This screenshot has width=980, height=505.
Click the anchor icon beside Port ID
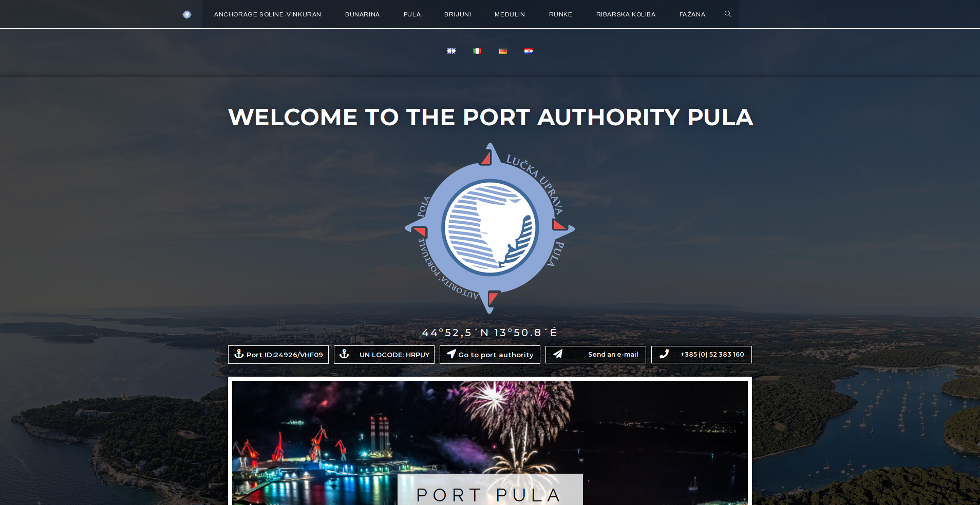239,354
